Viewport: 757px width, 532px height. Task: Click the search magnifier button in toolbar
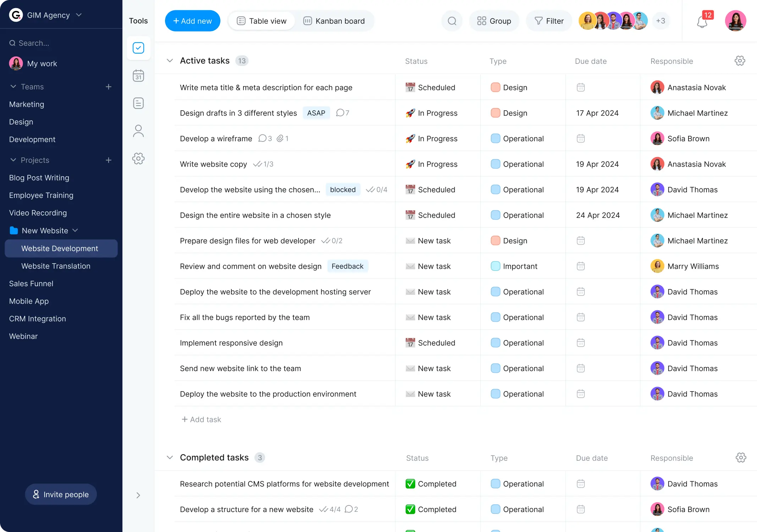tap(452, 21)
